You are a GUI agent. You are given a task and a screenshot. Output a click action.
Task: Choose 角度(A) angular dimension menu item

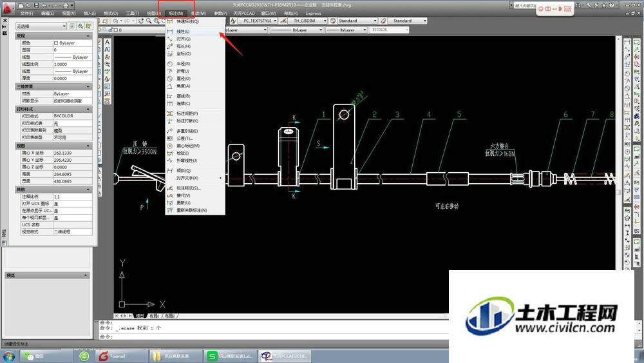[x=195, y=86]
